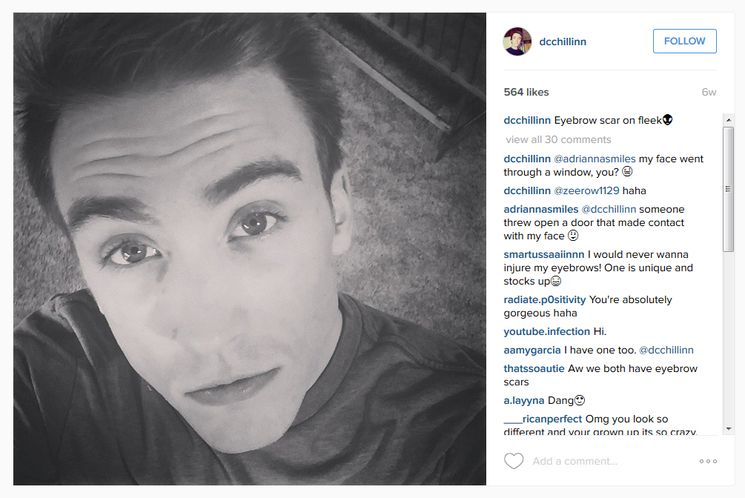This screenshot has height=498, width=745.
Task: Click the black and white selfie photo
Action: 249,249
